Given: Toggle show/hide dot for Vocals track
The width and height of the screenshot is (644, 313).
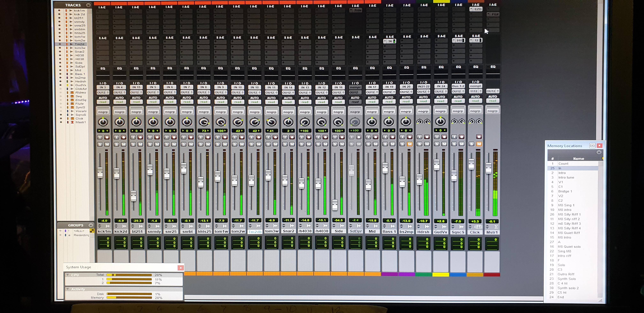Looking at the screenshot, I should [x=61, y=111].
